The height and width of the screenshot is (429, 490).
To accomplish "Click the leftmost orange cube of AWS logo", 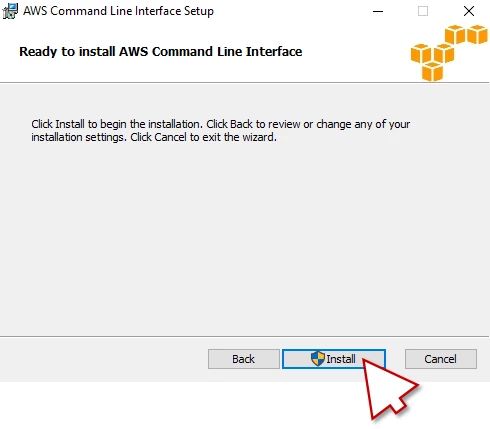I will point(421,53).
